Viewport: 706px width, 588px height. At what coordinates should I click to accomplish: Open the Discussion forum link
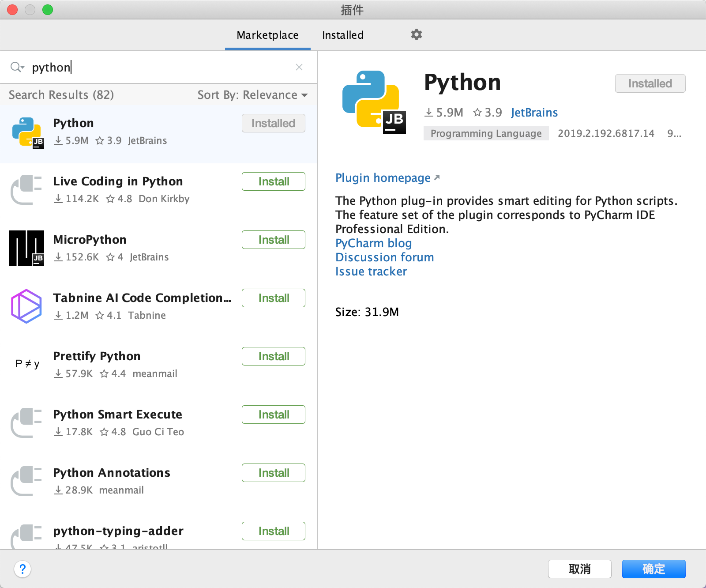click(x=384, y=257)
